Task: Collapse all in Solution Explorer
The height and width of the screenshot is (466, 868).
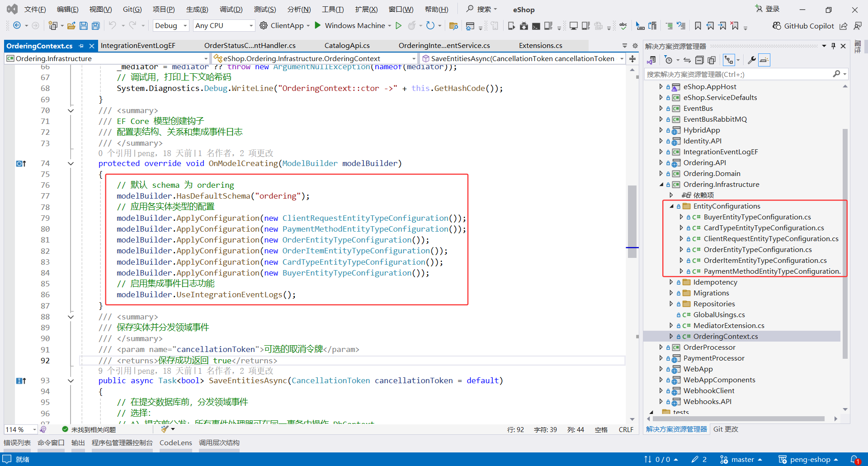Action: coord(699,60)
